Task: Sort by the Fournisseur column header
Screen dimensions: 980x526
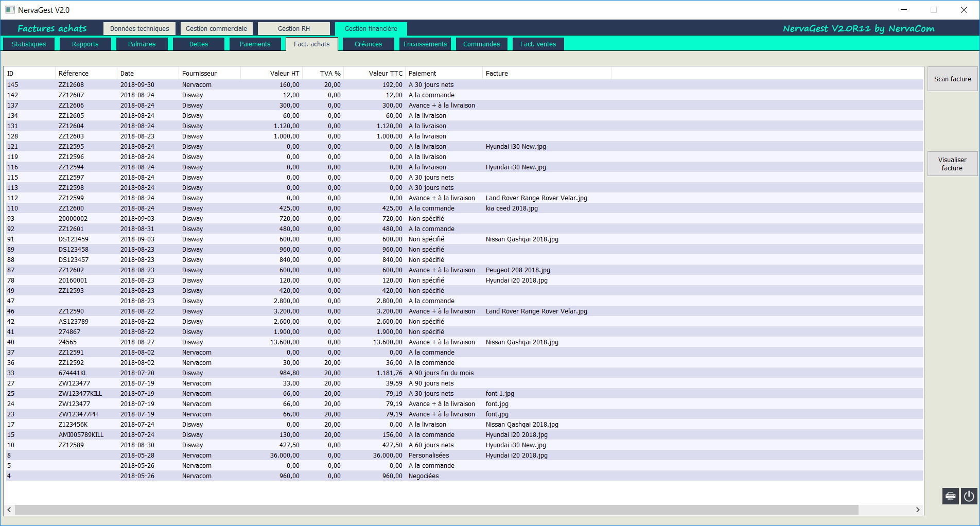Action: click(x=199, y=74)
